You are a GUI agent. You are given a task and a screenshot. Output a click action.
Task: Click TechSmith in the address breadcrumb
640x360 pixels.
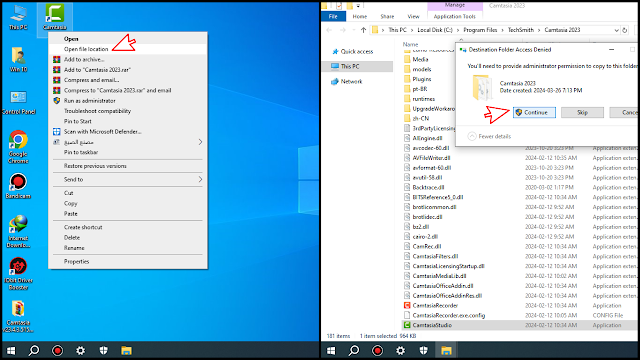[x=520, y=30]
